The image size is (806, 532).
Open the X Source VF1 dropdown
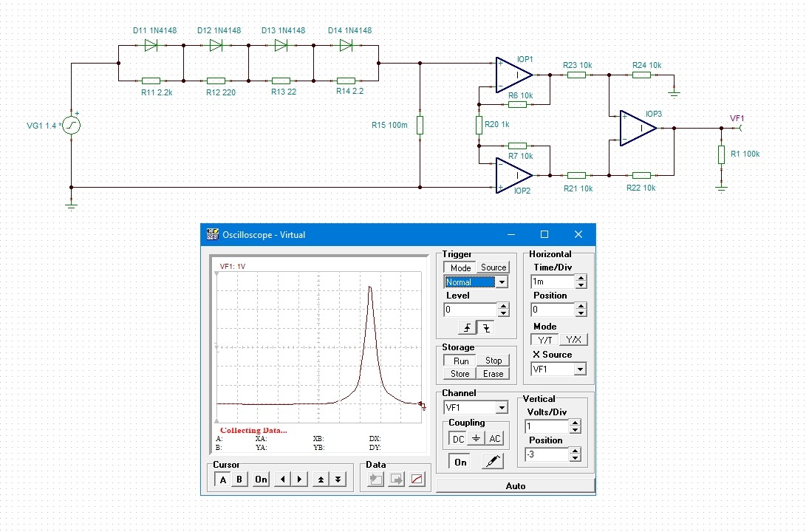[x=581, y=369]
